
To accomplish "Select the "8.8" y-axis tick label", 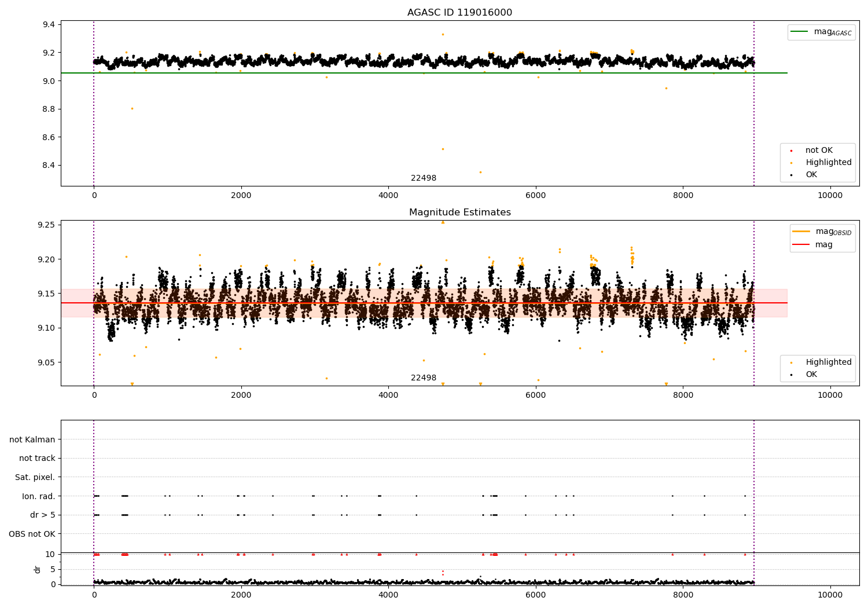I will pyautogui.click(x=49, y=109).
